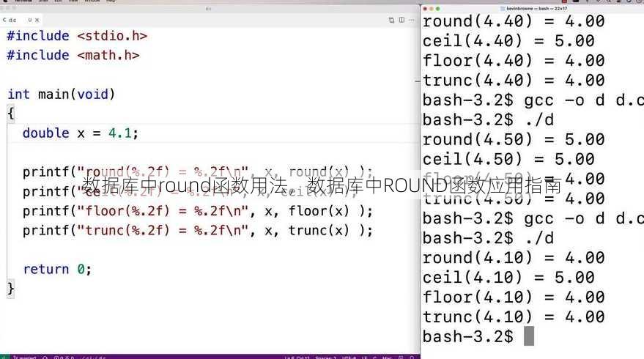This screenshot has width=644, height=359.
Task: Click terminal line 'round(4.50) = 5.00'
Action: 514,140
